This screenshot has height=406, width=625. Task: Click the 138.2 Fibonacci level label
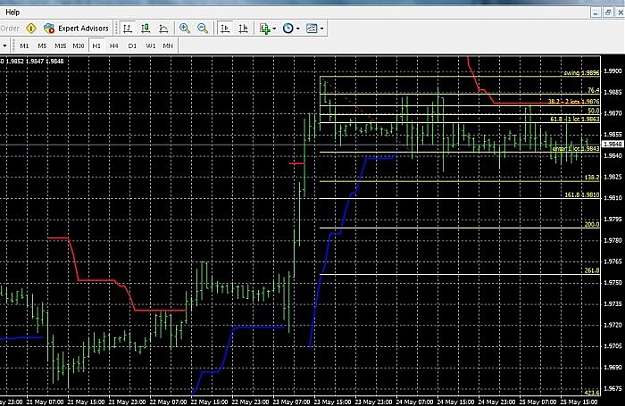[592, 178]
